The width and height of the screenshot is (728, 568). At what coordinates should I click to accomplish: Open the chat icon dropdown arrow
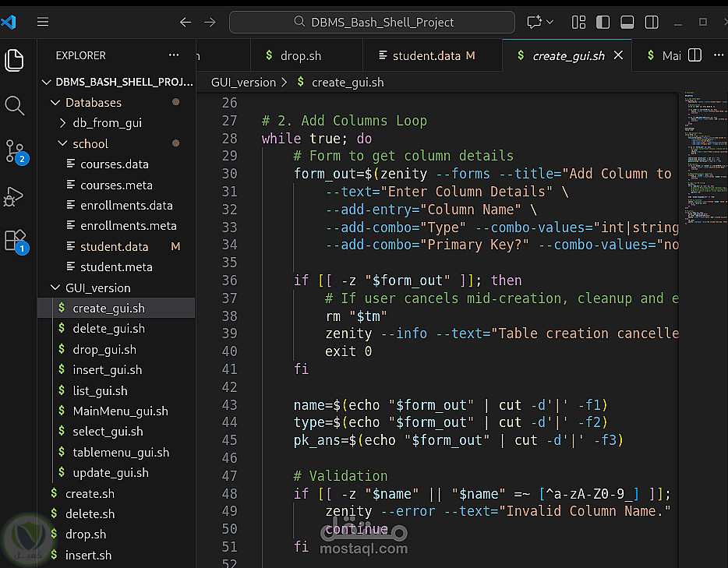pos(550,22)
